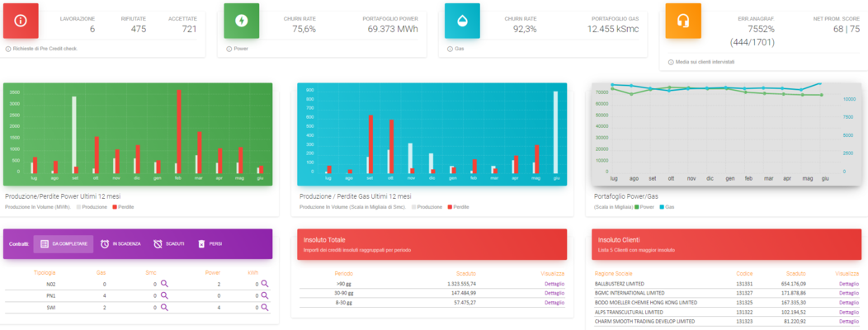Click Gas churn rate 92,3%

[524, 30]
